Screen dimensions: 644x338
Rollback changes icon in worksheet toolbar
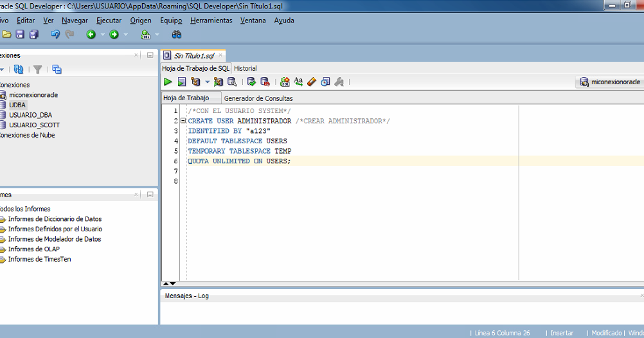[x=265, y=82]
